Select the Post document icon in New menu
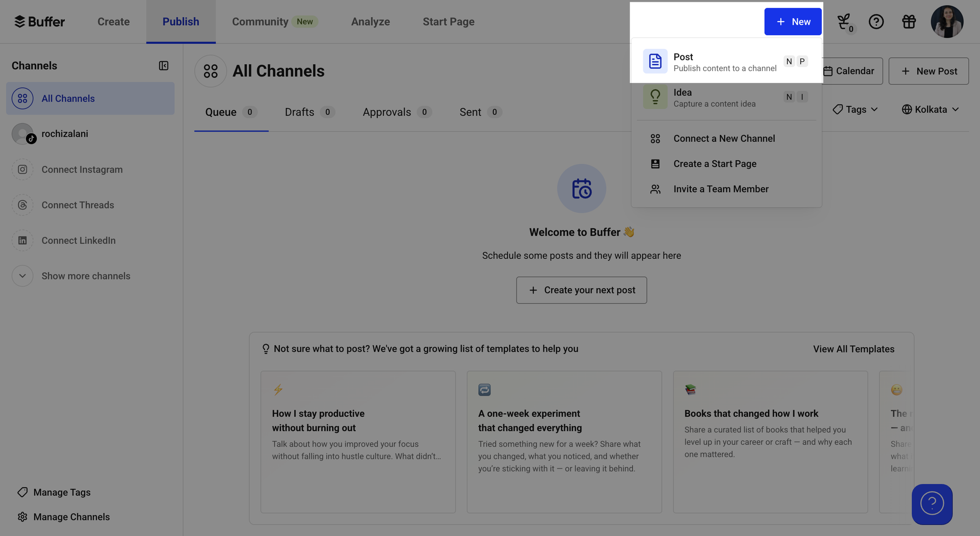 (655, 61)
